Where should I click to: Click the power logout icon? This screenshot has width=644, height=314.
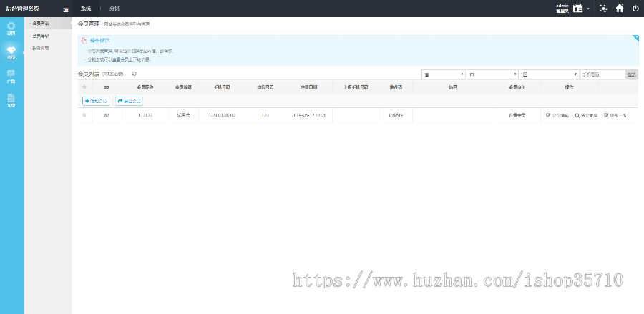pyautogui.click(x=636, y=8)
